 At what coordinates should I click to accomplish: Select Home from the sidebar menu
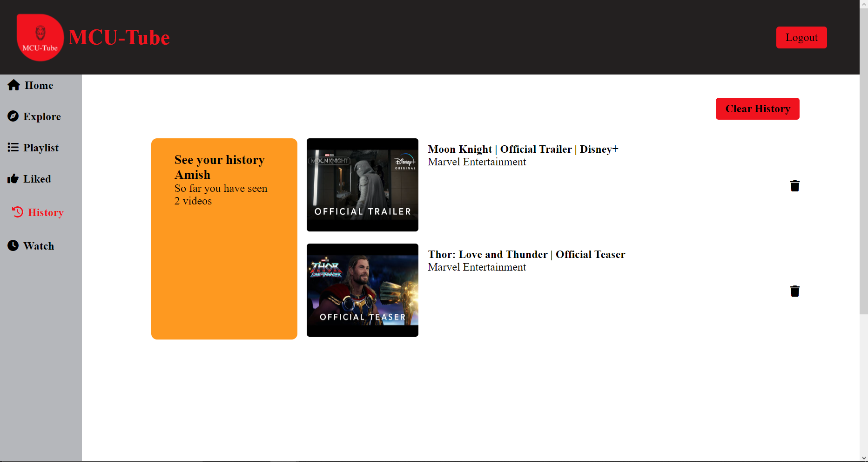click(38, 85)
